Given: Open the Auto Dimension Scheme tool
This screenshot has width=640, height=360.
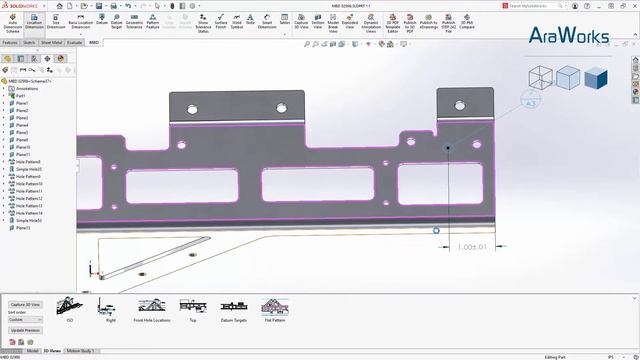Looking at the screenshot, I should coord(13,23).
